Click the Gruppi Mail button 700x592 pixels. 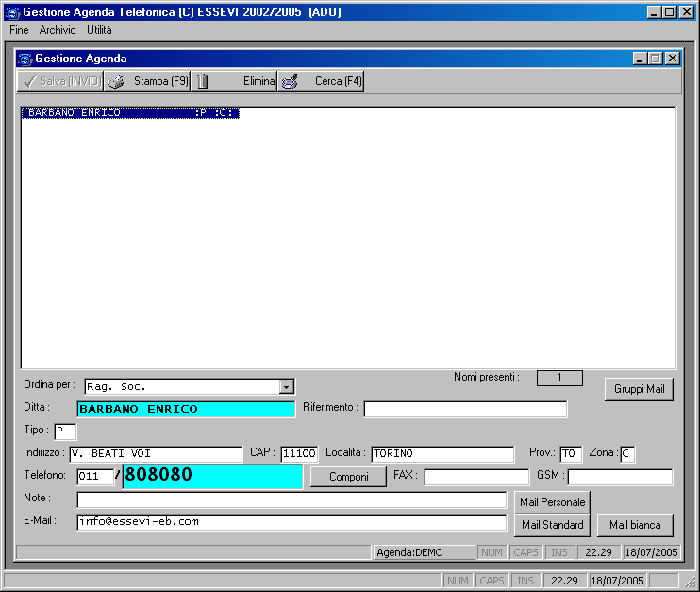[639, 389]
